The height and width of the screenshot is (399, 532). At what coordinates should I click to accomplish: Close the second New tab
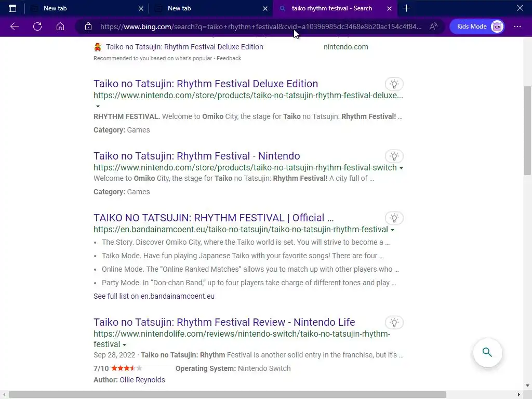(265, 8)
